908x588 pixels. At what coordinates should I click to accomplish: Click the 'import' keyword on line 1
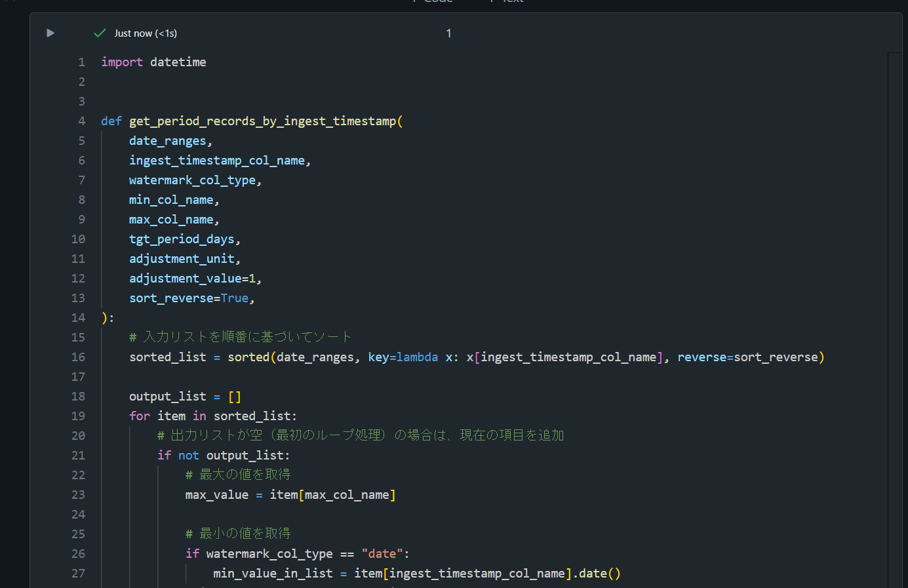click(x=122, y=62)
